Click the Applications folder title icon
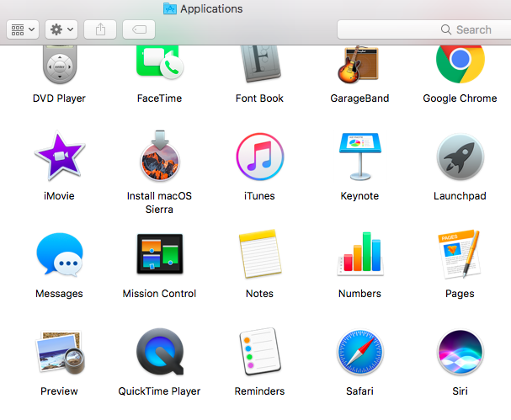Screen dimensions: 511x420 tap(170, 9)
